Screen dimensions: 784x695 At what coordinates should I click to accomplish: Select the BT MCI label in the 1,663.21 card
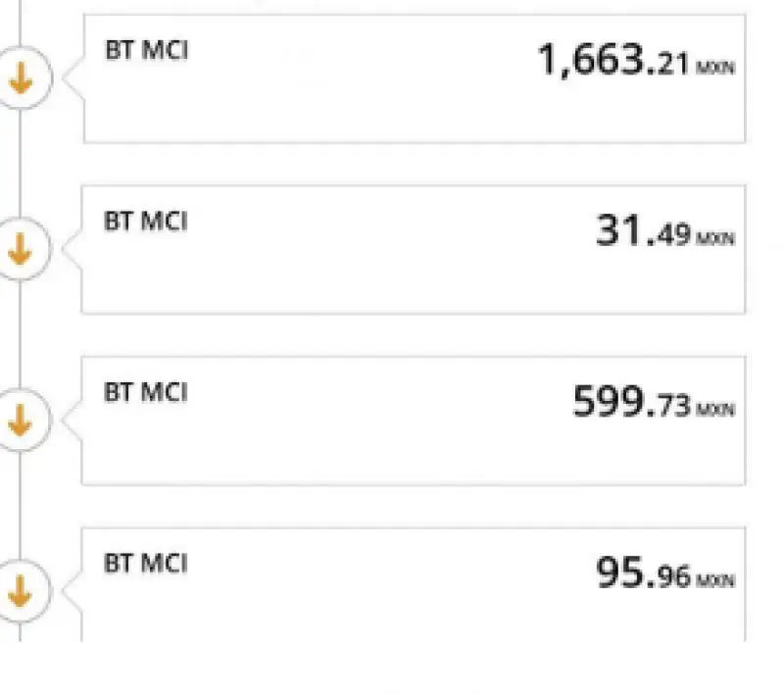(146, 50)
